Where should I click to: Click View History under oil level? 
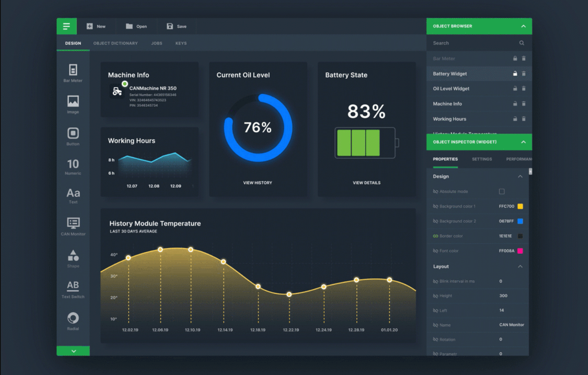tap(258, 183)
